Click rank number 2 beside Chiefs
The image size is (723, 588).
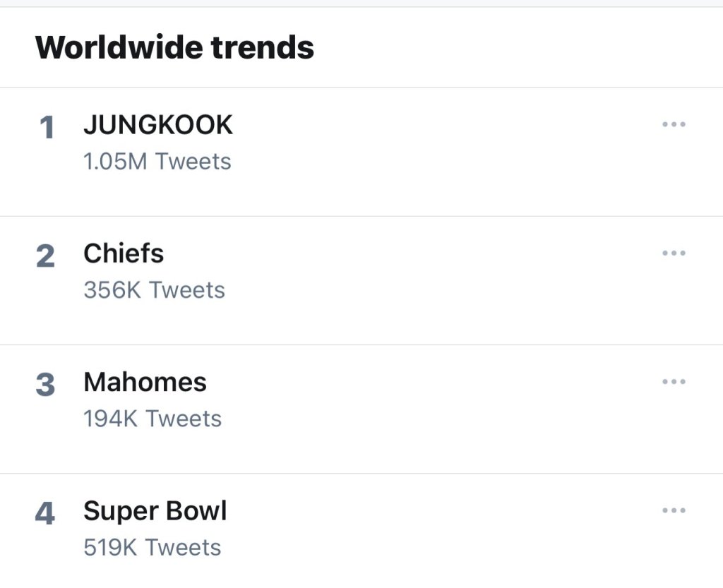(x=45, y=257)
